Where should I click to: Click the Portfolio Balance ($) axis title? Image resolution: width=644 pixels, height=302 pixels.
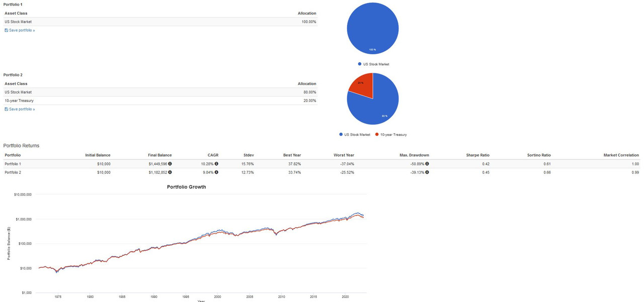(x=9, y=243)
